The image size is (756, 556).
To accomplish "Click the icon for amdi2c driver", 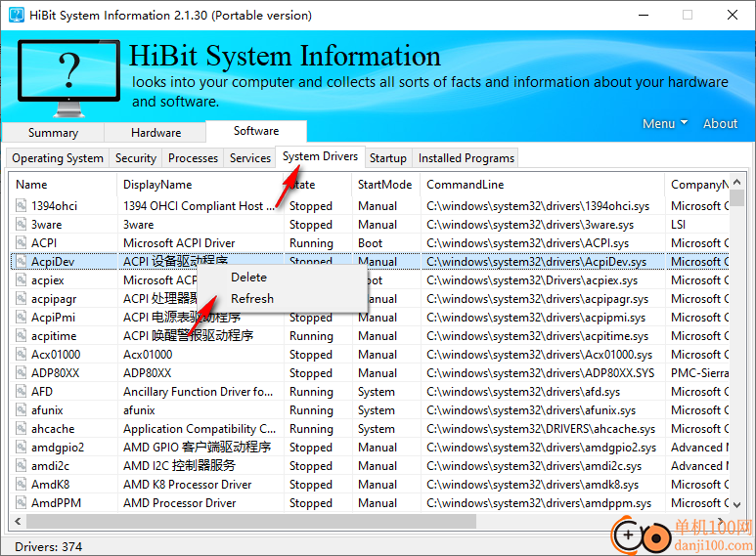I will (x=21, y=465).
